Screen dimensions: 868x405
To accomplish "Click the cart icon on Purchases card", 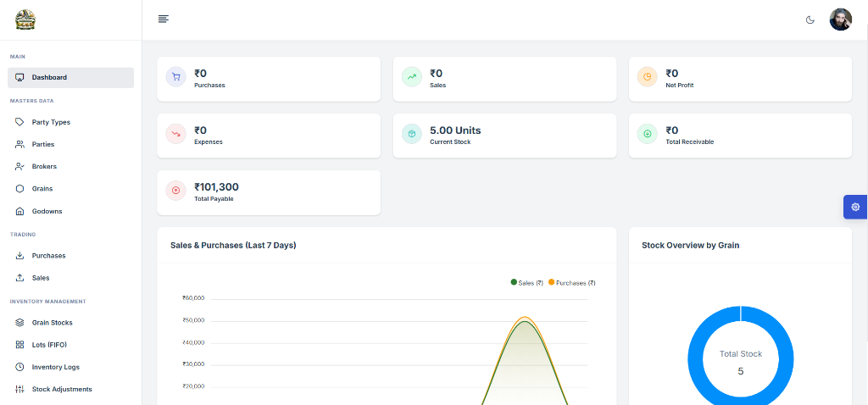I will (176, 77).
